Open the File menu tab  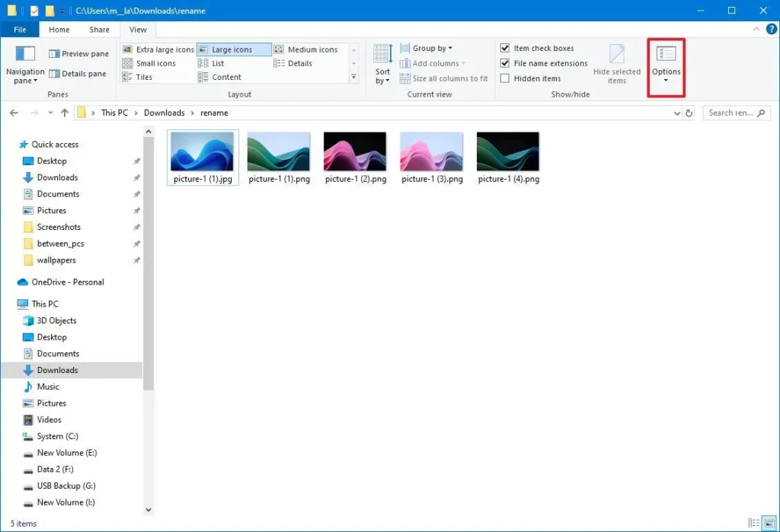20,30
